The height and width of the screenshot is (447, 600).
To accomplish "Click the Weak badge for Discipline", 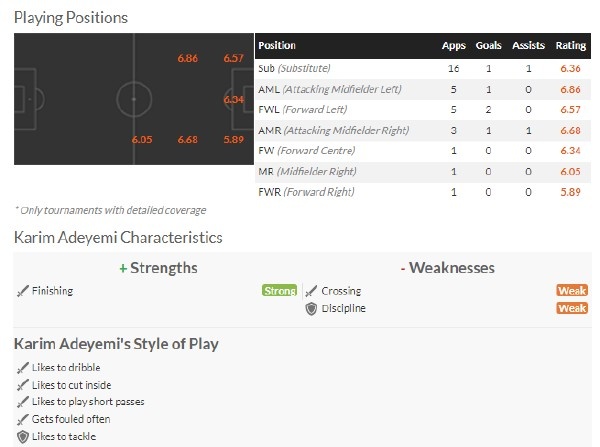I will (x=572, y=308).
